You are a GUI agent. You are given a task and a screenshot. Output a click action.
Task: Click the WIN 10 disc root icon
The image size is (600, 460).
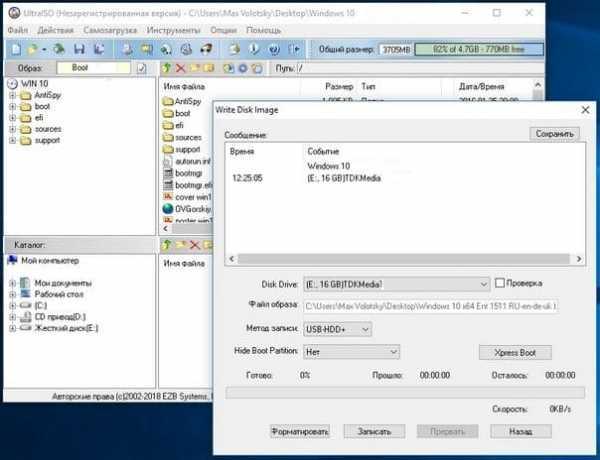[13, 83]
